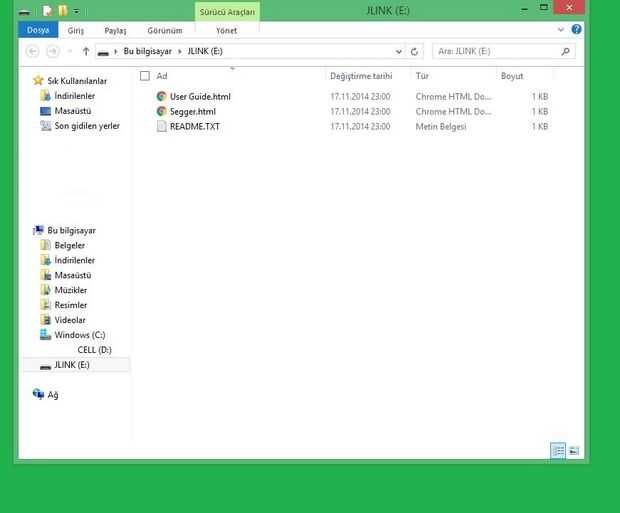The height and width of the screenshot is (513, 620).
Task: Click the README.TXT file name
Action: point(195,127)
